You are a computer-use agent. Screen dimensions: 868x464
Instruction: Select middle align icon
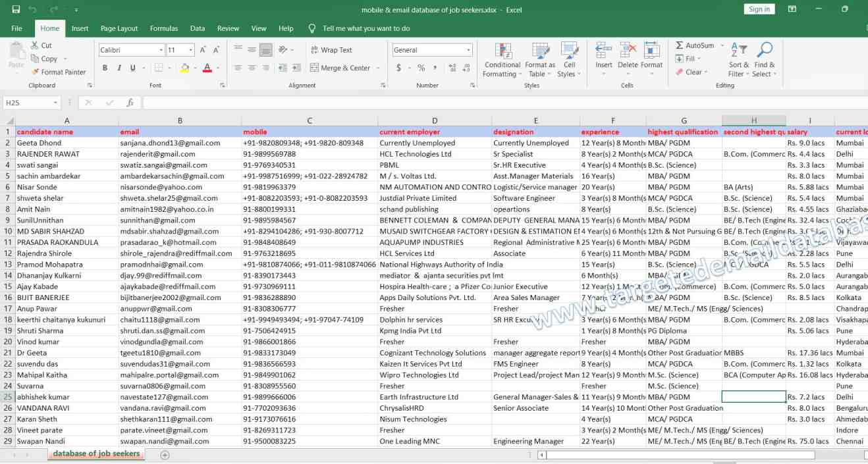tap(252, 50)
